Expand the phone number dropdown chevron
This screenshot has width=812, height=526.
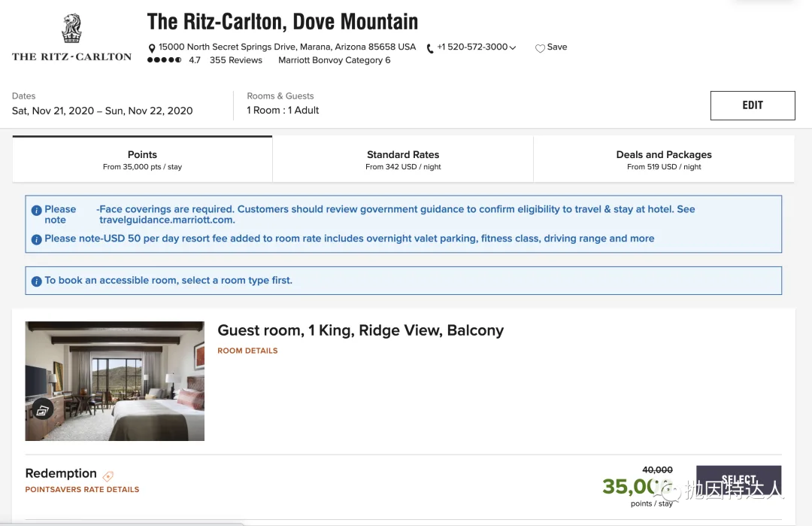(513, 47)
